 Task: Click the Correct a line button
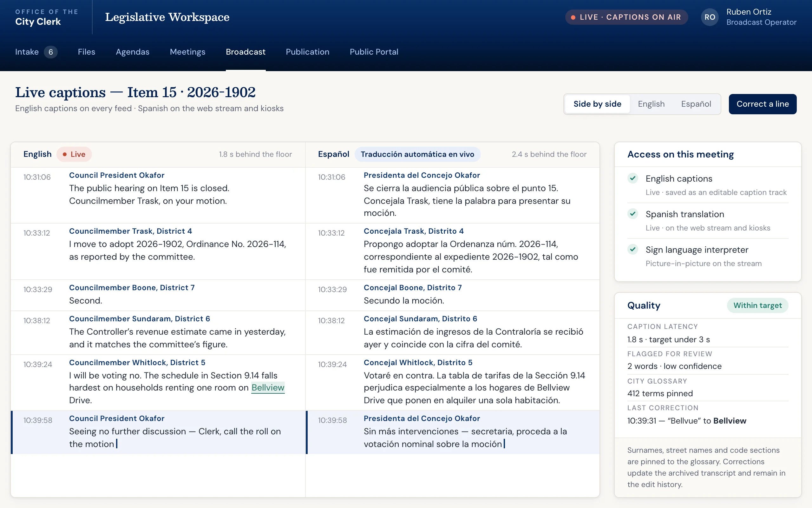[762, 104]
